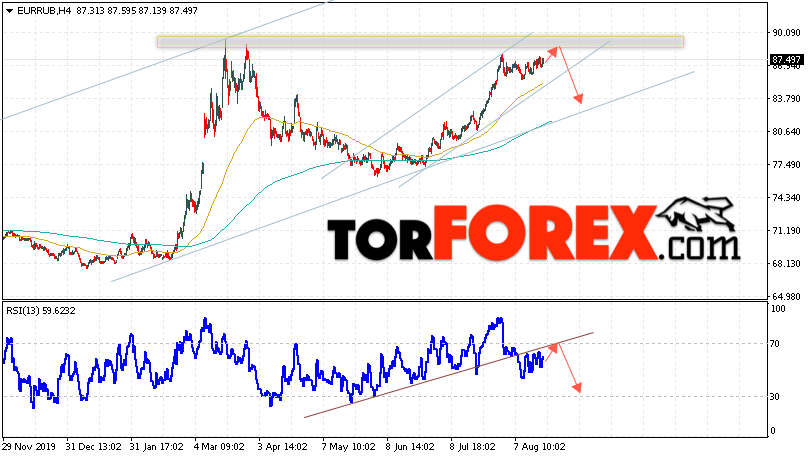Viewport: 808px width, 458px height.
Task: Click the 31 Dec 13:02 date label
Action: tap(93, 447)
